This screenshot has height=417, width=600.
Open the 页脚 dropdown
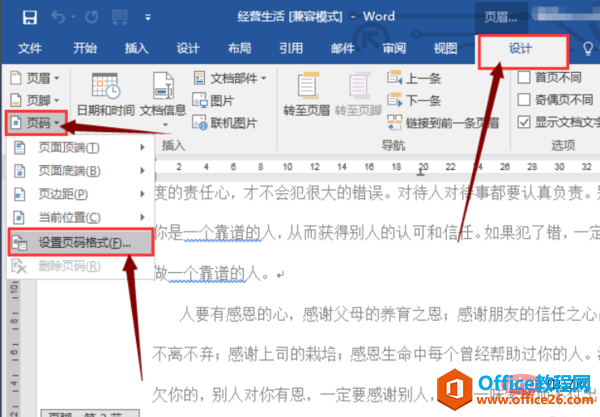tap(35, 100)
